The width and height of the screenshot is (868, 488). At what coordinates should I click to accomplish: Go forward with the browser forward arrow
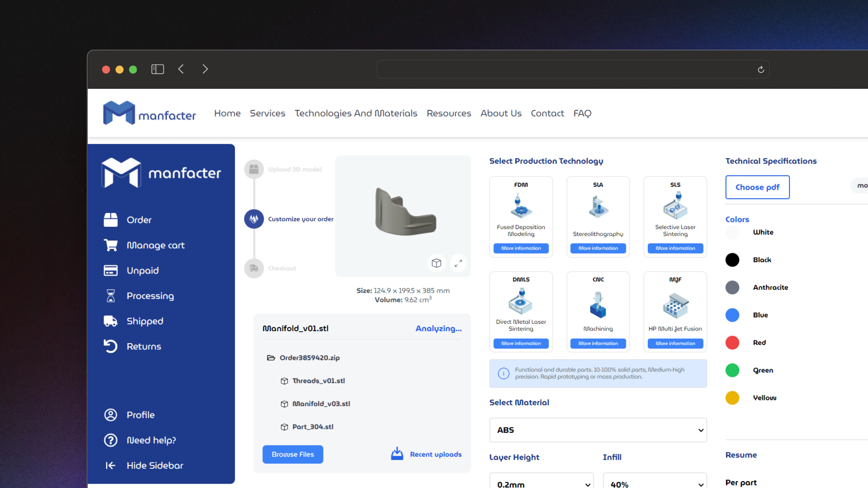coord(205,69)
